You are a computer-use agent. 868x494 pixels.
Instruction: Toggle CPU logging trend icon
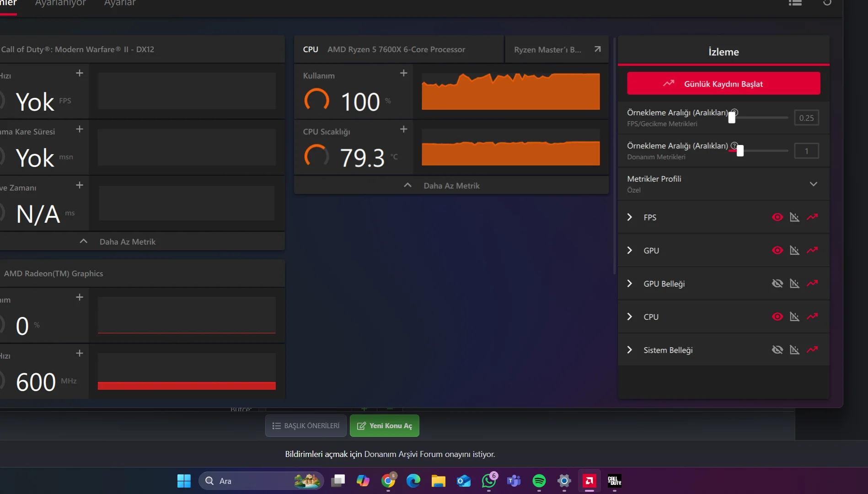(812, 316)
